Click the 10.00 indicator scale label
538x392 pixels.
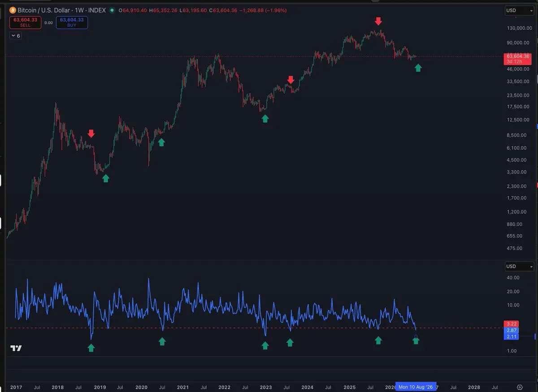pyautogui.click(x=513, y=306)
